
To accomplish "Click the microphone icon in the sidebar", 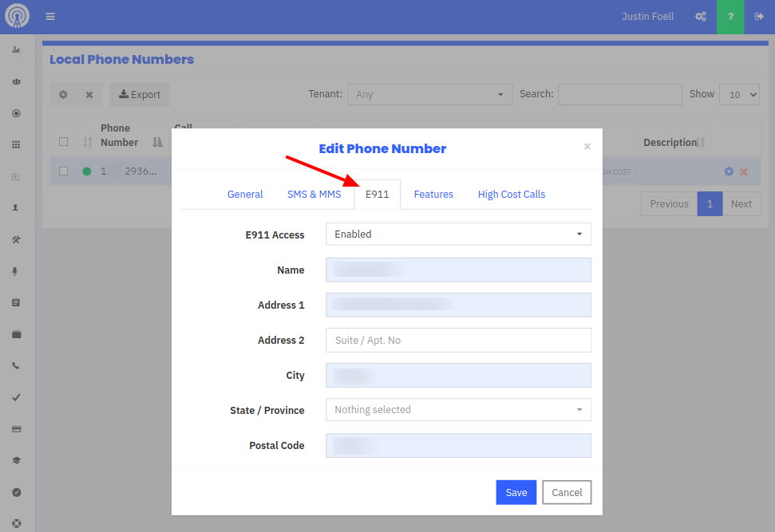I will coord(15,271).
